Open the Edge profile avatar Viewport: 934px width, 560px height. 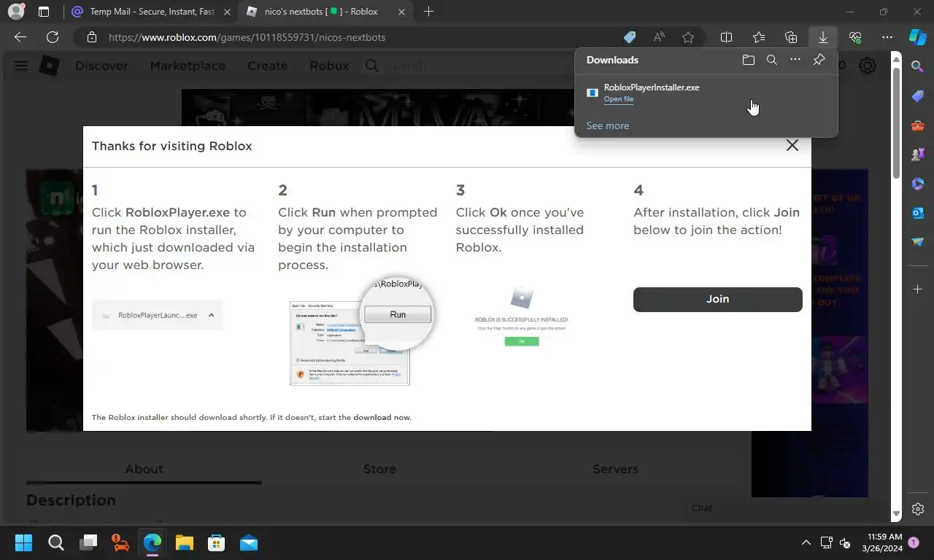[16, 12]
